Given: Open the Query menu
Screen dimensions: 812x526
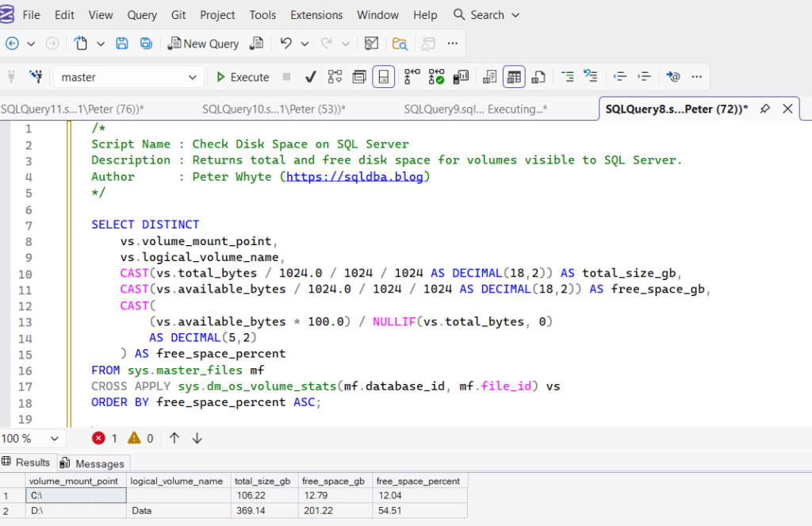Looking at the screenshot, I should (x=142, y=14).
